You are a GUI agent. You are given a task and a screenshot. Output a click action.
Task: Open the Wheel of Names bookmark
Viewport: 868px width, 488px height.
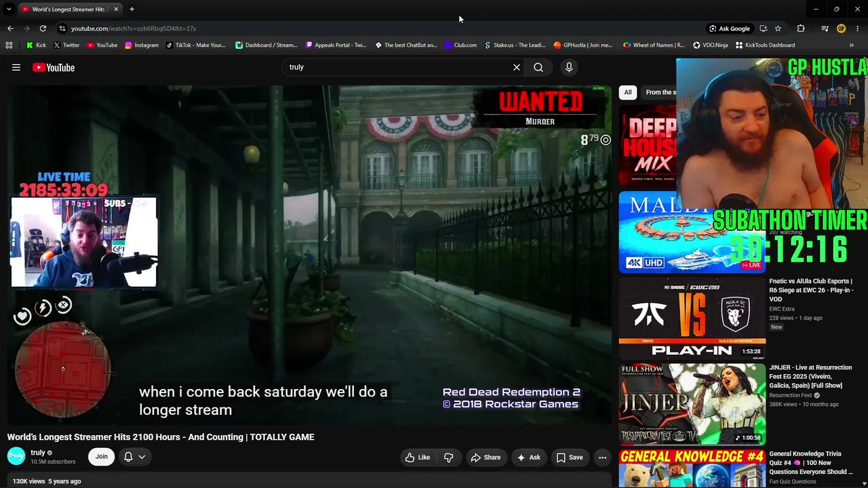(x=654, y=45)
